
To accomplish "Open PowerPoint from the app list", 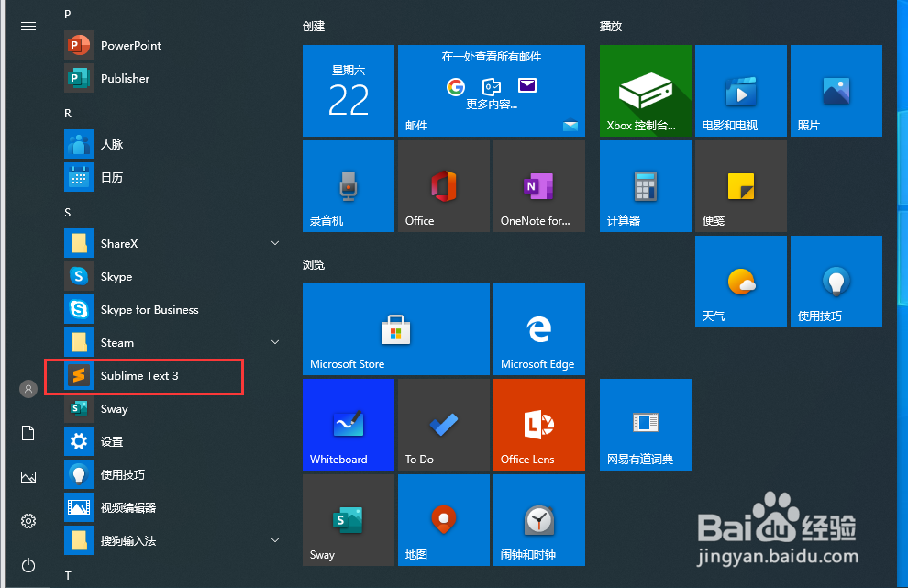I will [x=173, y=45].
